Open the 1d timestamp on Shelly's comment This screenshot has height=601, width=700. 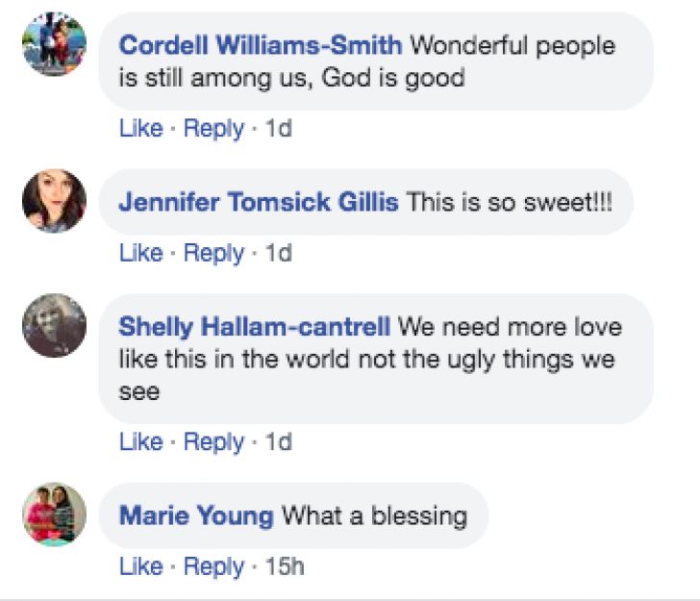click(279, 442)
